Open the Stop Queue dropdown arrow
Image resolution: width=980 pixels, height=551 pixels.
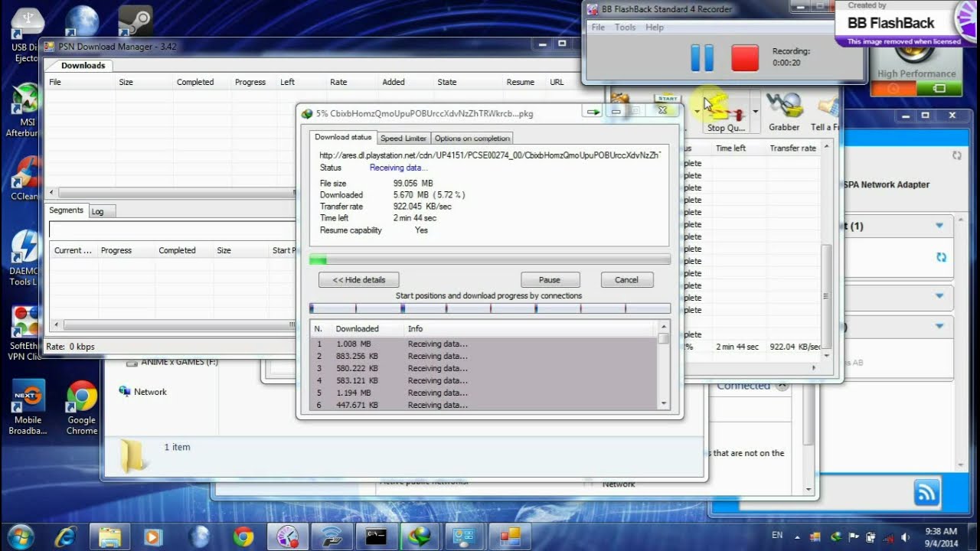tap(755, 112)
